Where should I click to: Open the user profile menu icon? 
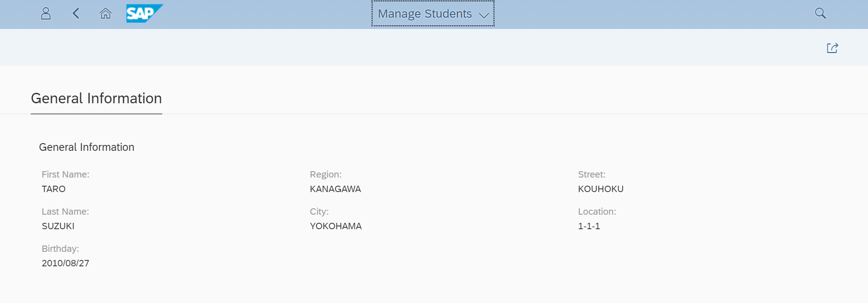click(x=46, y=14)
